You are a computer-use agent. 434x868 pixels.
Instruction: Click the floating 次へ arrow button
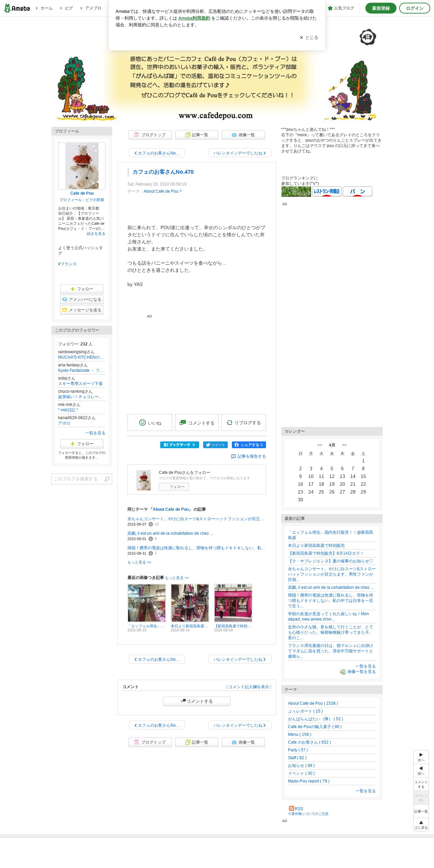coord(421,757)
